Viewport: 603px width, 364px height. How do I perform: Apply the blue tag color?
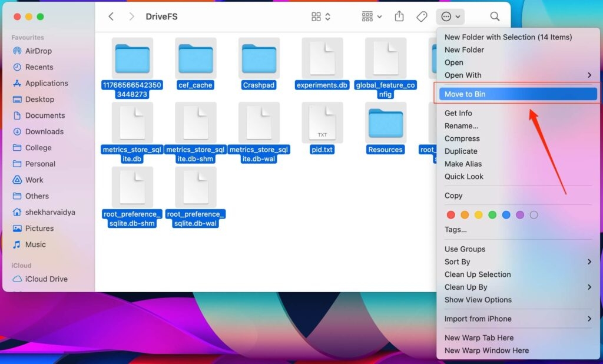coord(506,215)
